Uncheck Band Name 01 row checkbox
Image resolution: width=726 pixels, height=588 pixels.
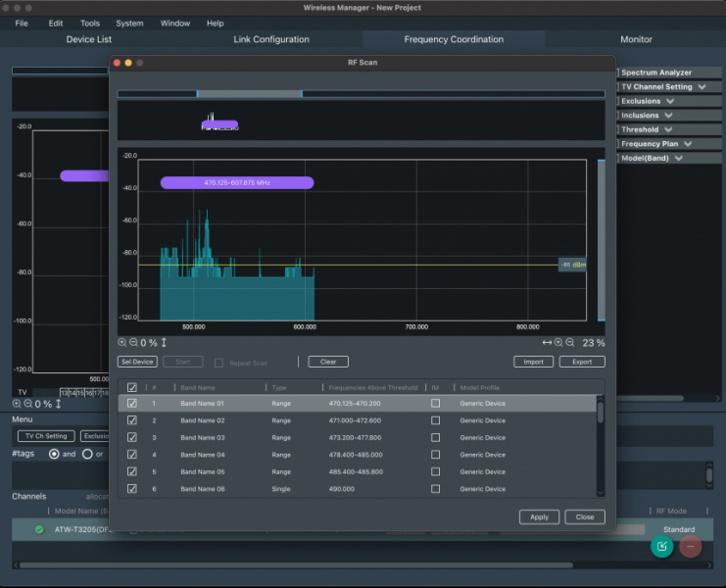pos(132,403)
